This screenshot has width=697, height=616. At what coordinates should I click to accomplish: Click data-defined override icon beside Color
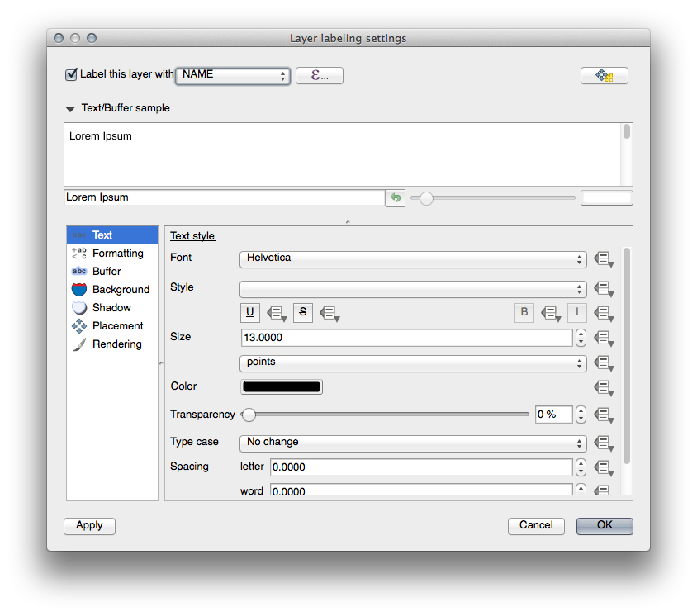coord(604,387)
